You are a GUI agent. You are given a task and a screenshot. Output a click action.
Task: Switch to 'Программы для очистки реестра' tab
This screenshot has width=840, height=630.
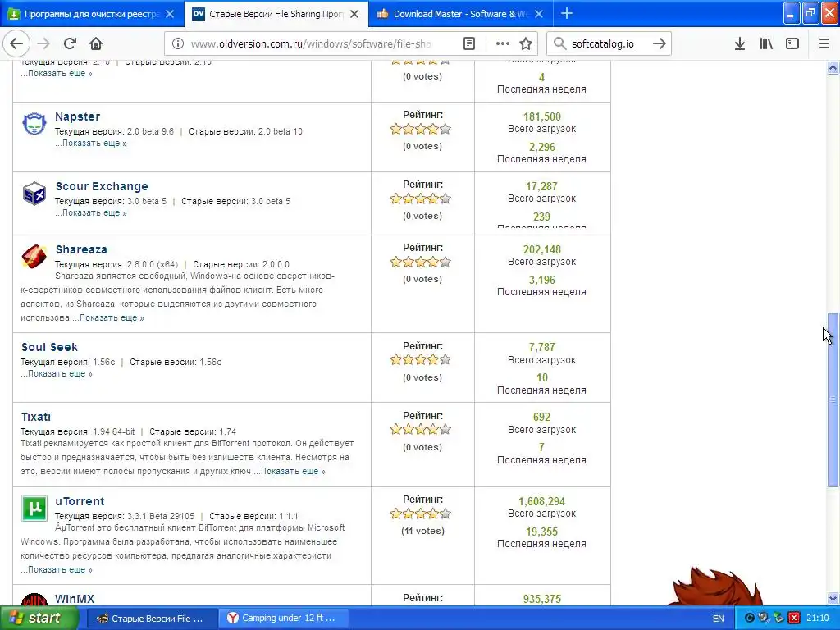pyautogui.click(x=92, y=14)
